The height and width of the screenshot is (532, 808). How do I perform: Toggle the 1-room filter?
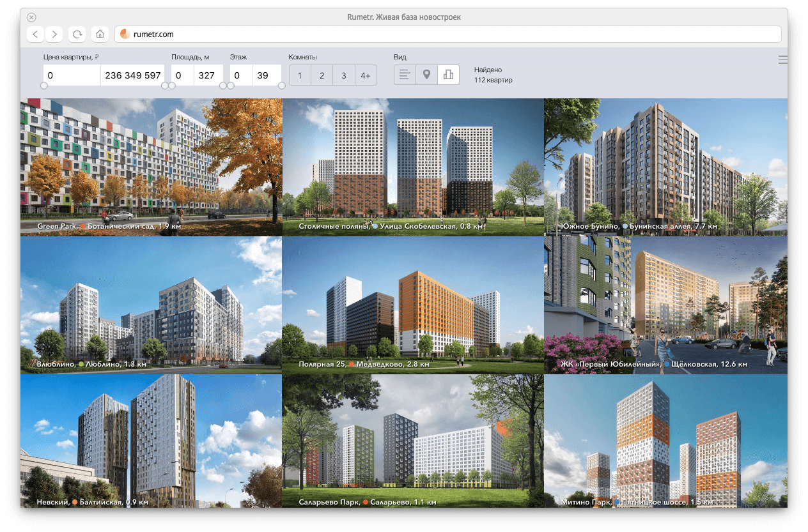[300, 75]
